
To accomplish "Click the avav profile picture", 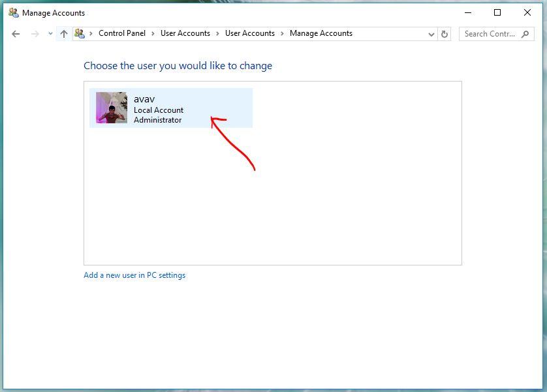I will 112,108.
